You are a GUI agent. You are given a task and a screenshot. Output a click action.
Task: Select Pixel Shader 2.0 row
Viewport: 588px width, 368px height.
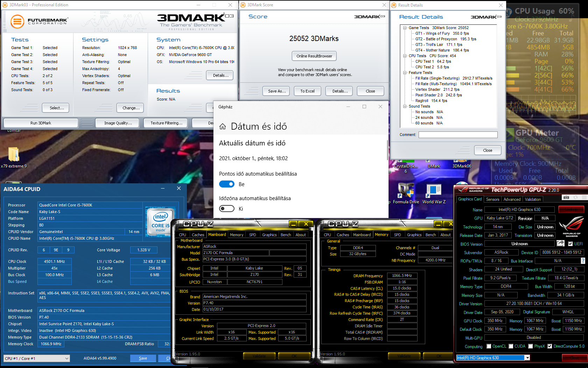coord(439,95)
